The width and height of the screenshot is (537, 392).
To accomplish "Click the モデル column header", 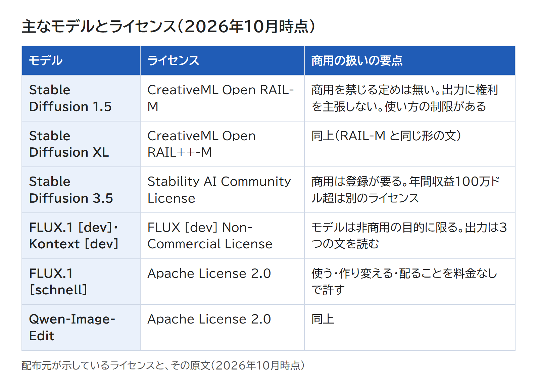I will tap(81, 61).
